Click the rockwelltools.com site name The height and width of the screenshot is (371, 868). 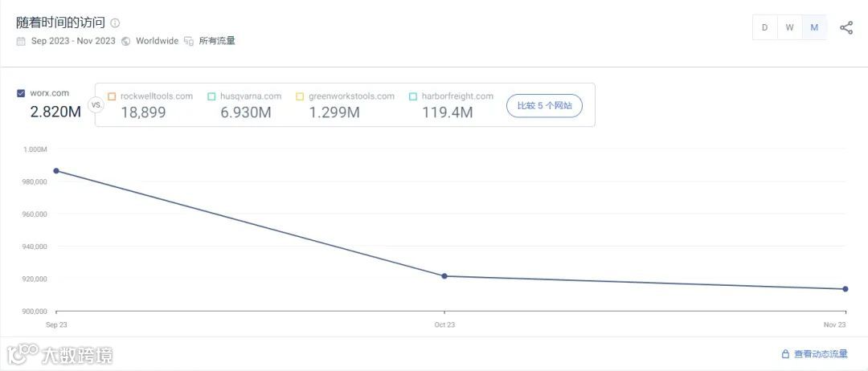pos(157,96)
